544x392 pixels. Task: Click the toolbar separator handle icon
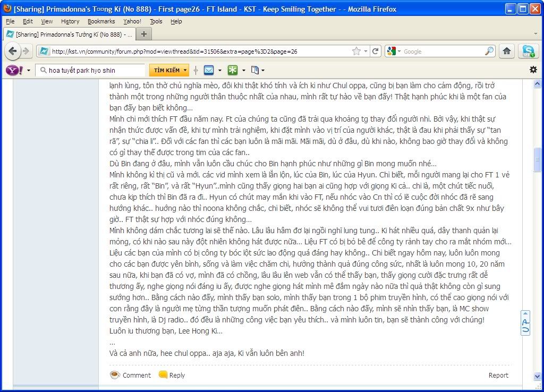(196, 71)
